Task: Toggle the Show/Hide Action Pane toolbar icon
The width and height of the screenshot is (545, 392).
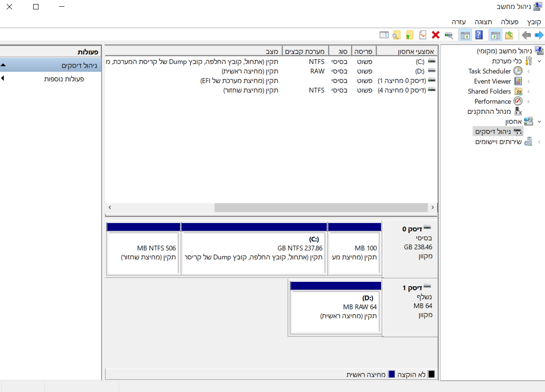Action: point(466,35)
